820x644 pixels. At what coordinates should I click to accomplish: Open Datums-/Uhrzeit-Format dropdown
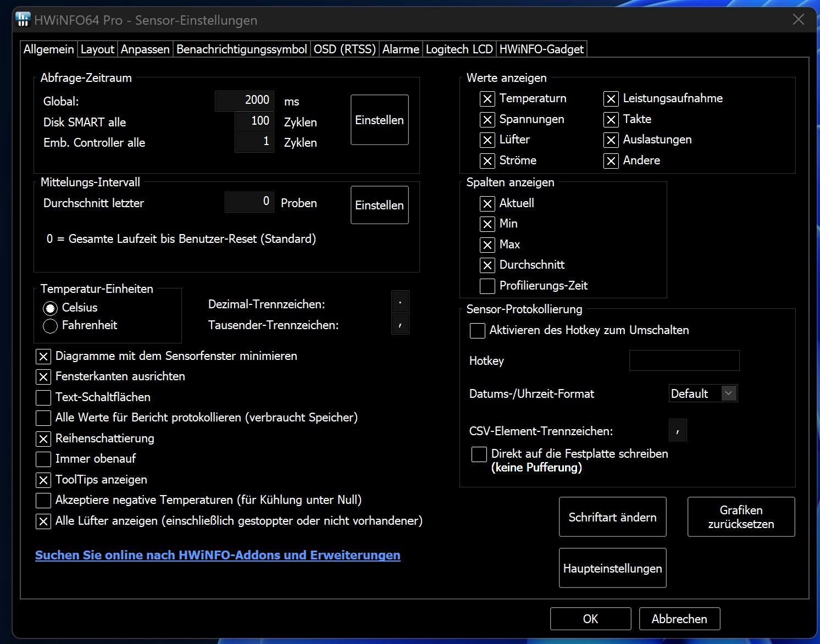point(703,393)
